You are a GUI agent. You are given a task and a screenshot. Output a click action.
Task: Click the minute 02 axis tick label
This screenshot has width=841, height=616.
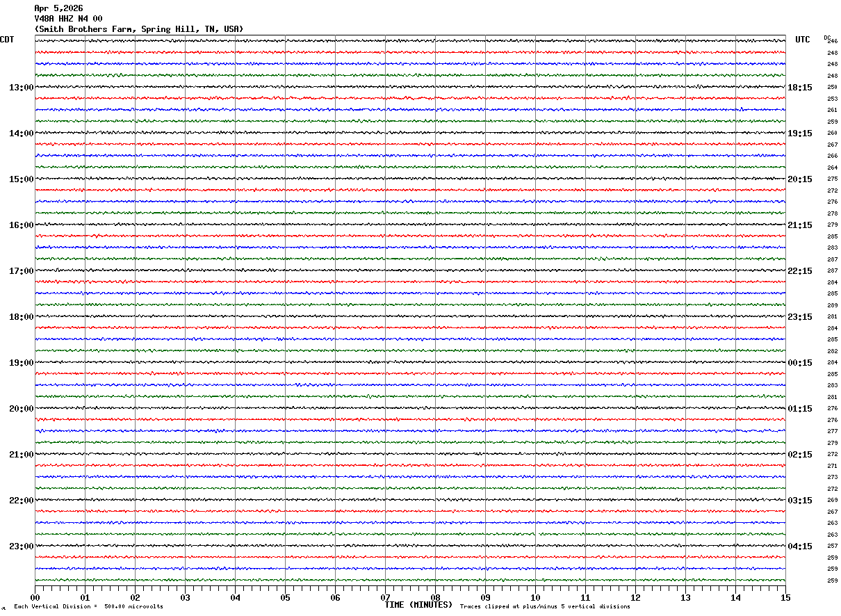[136, 597]
